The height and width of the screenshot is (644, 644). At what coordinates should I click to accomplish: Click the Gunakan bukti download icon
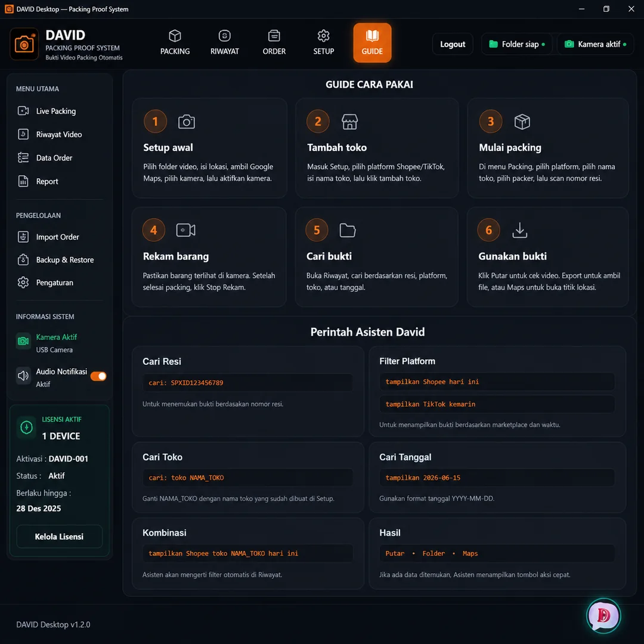click(x=519, y=230)
